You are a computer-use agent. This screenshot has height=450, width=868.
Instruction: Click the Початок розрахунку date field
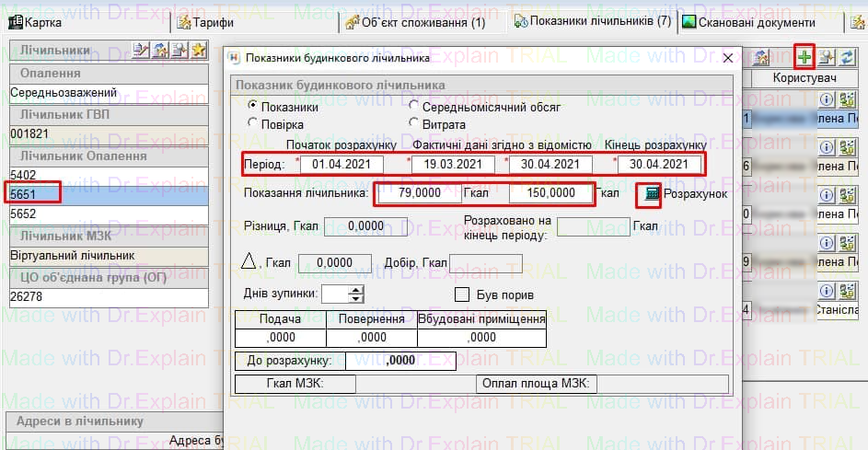click(344, 164)
